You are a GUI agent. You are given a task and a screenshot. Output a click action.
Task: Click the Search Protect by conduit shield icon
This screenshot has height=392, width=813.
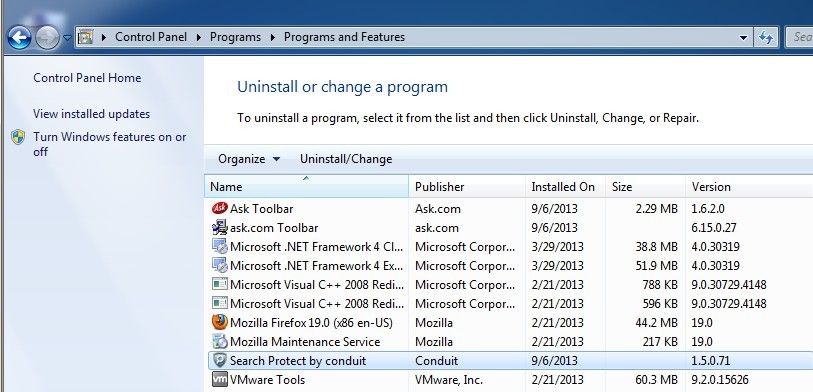pyautogui.click(x=220, y=360)
